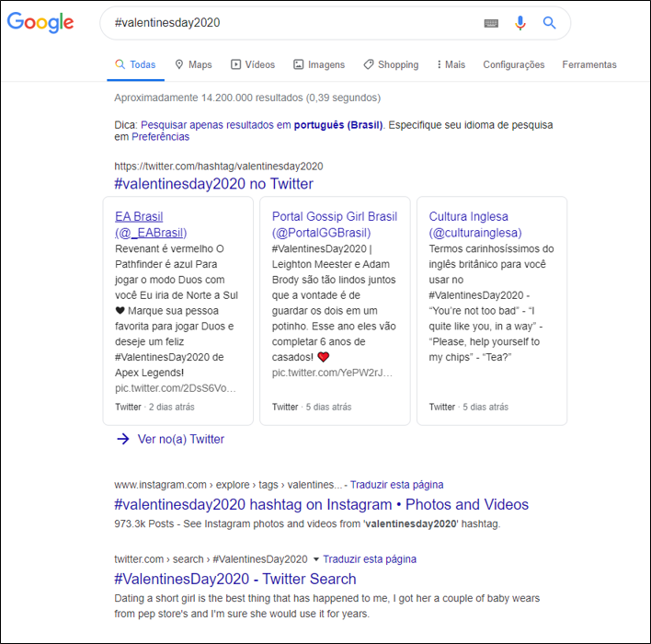This screenshot has height=644, width=651.
Task: Open the on-screen keyboard icon
Action: click(491, 23)
